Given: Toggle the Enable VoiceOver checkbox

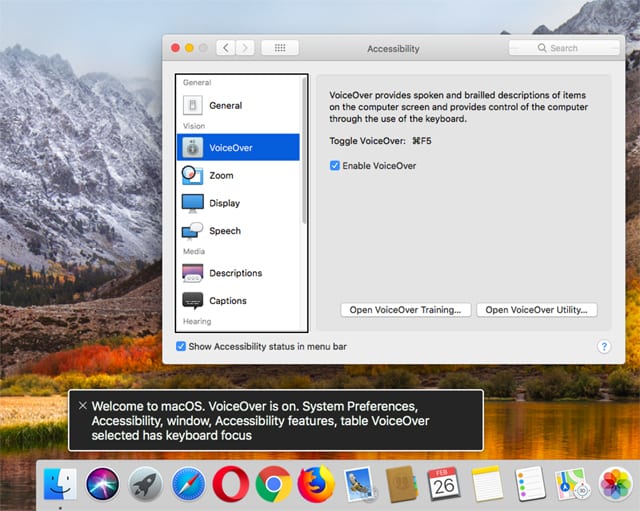Looking at the screenshot, I should coord(335,166).
